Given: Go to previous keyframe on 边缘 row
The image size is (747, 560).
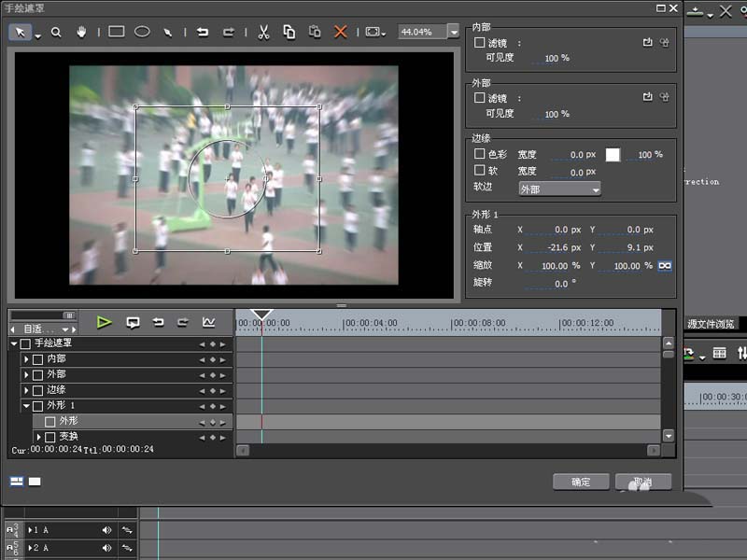Looking at the screenshot, I should tap(202, 391).
